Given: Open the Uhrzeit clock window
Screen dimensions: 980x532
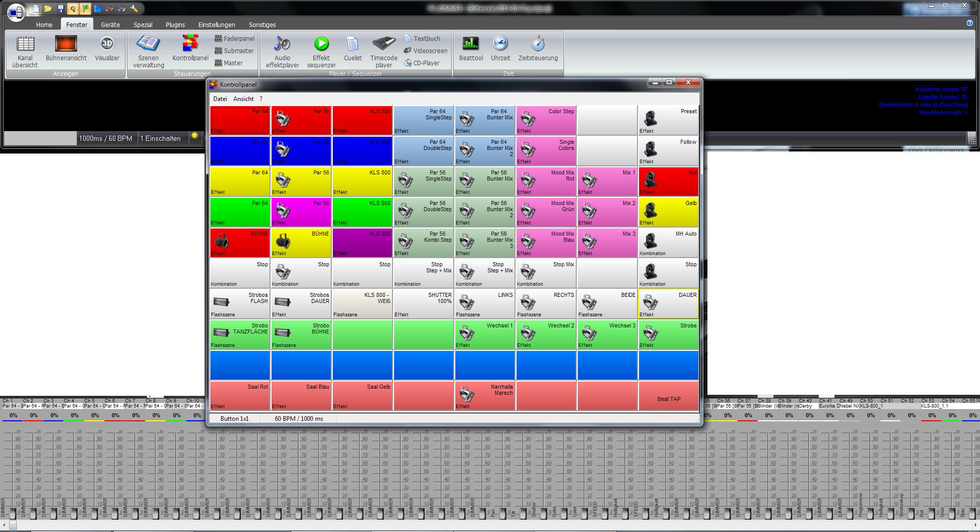Looking at the screenshot, I should click(x=500, y=48).
